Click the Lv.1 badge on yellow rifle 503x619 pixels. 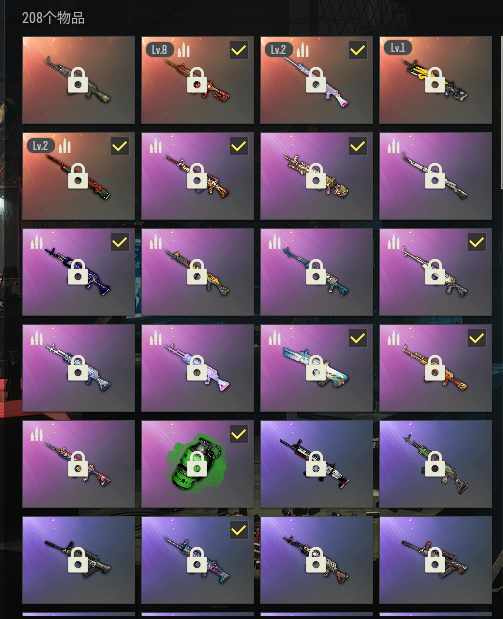(398, 48)
